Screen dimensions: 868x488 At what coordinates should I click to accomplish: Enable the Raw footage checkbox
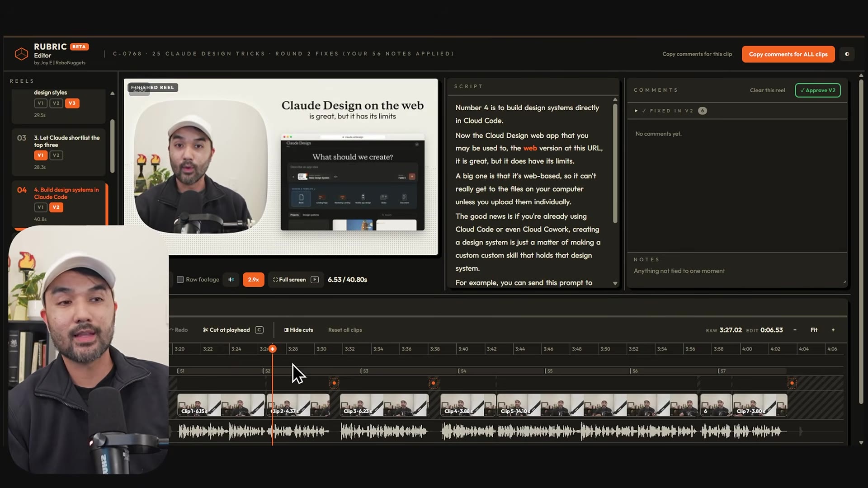click(180, 280)
